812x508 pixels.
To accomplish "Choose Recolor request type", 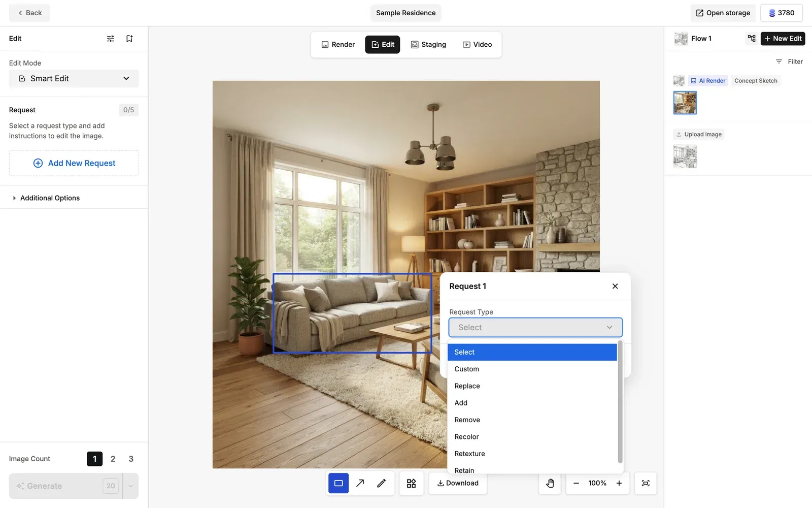I will coord(532,437).
